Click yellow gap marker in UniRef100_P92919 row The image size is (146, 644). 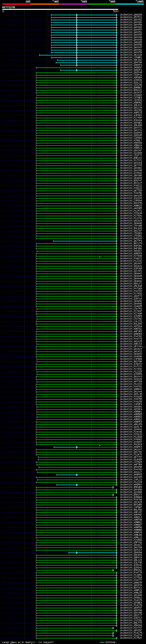pos(100,445)
